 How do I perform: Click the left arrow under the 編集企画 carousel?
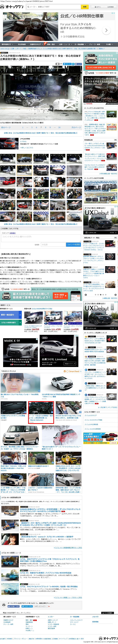pos(86,295)
